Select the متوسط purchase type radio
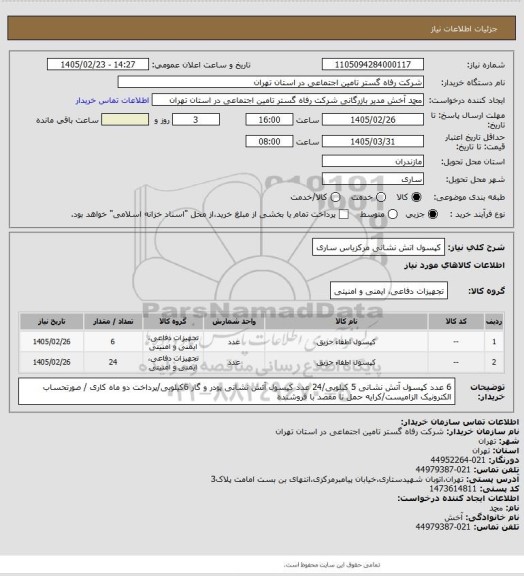This screenshot has height=576, width=524. [392, 214]
